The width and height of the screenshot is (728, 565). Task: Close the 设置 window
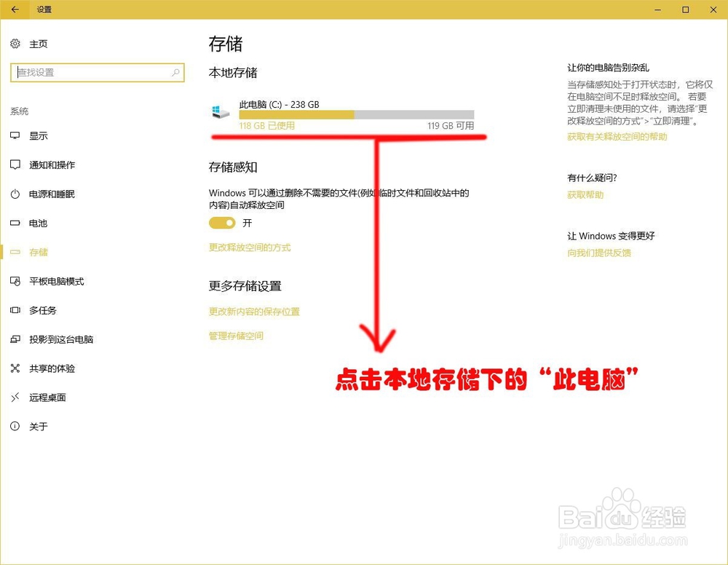713,9
